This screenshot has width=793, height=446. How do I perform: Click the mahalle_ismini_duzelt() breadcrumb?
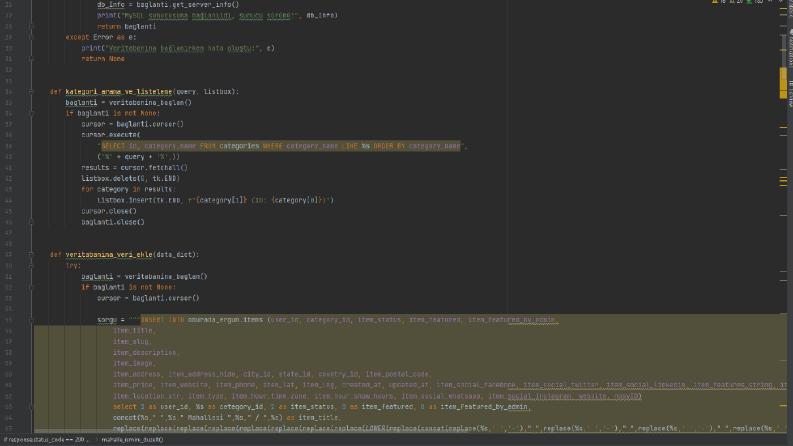tap(132, 440)
